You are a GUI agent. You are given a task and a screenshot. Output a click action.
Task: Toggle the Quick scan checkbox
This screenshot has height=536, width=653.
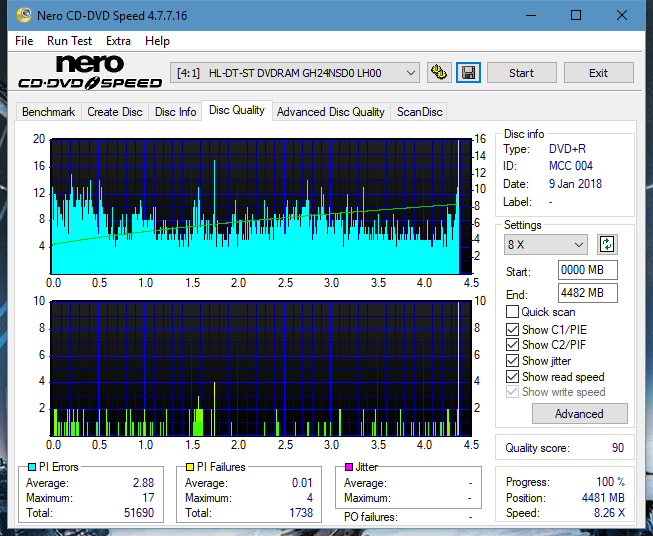(x=512, y=312)
